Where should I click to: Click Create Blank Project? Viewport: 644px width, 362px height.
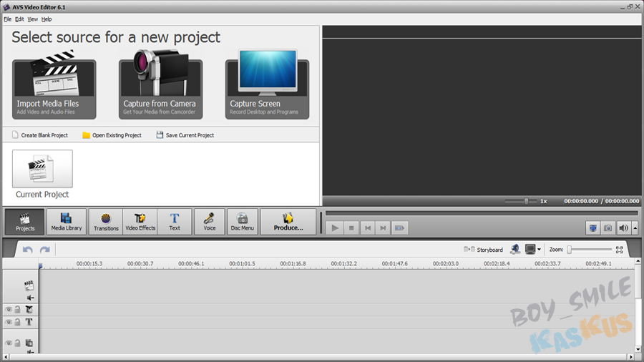pos(40,135)
